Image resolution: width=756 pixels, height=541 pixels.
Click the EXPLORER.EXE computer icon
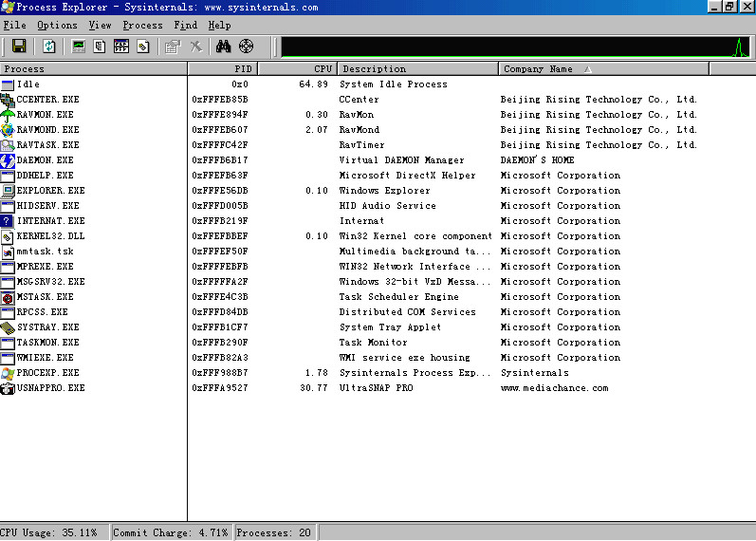[x=8, y=191]
